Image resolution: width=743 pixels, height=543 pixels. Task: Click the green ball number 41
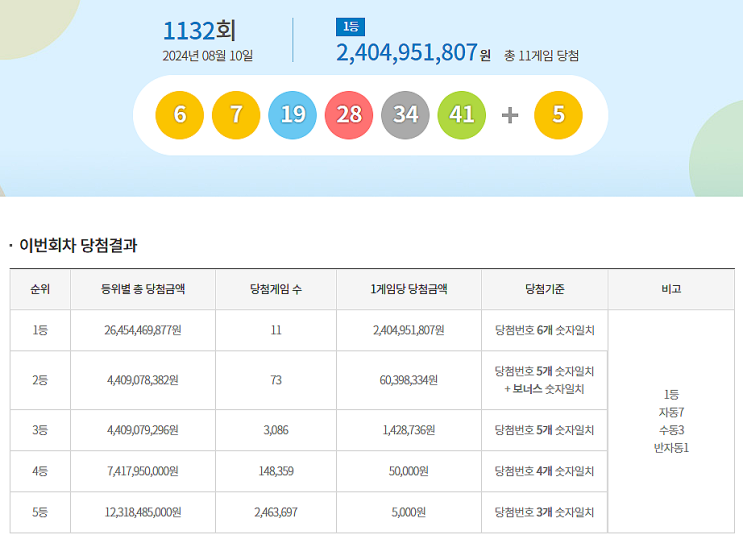(462, 115)
